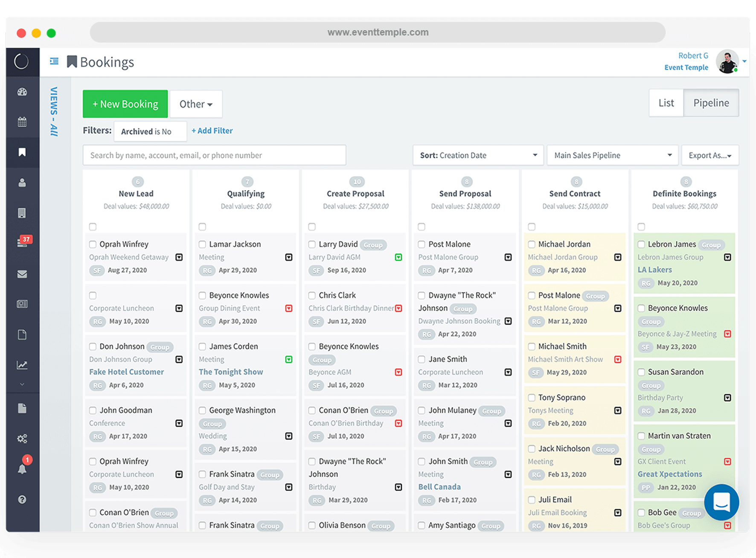Viewport: 756px width, 558px height.
Task: Click the bookmark Bookings icon in sidebar
Action: tap(22, 152)
